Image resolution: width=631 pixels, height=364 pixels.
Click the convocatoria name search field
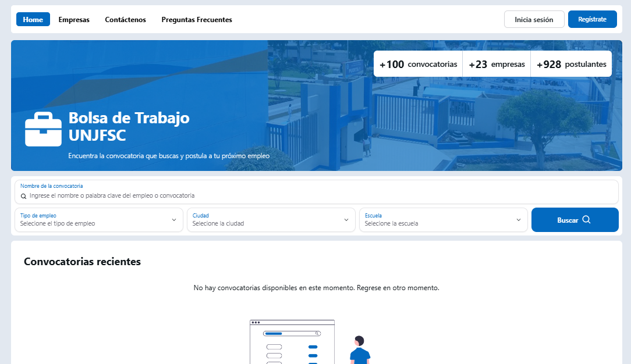pos(233,196)
